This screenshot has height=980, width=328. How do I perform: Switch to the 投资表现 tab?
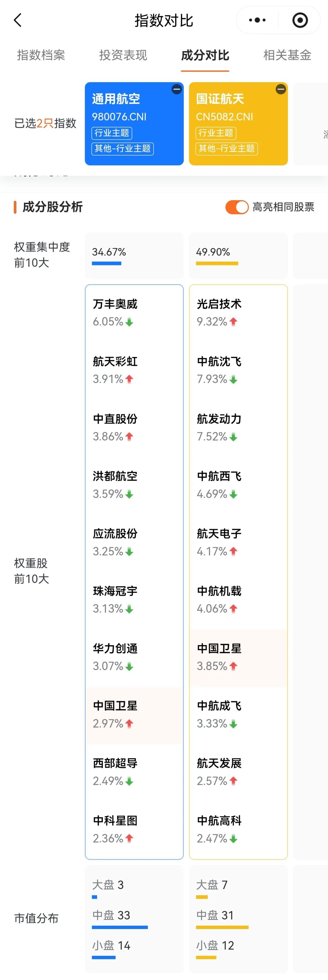(123, 56)
